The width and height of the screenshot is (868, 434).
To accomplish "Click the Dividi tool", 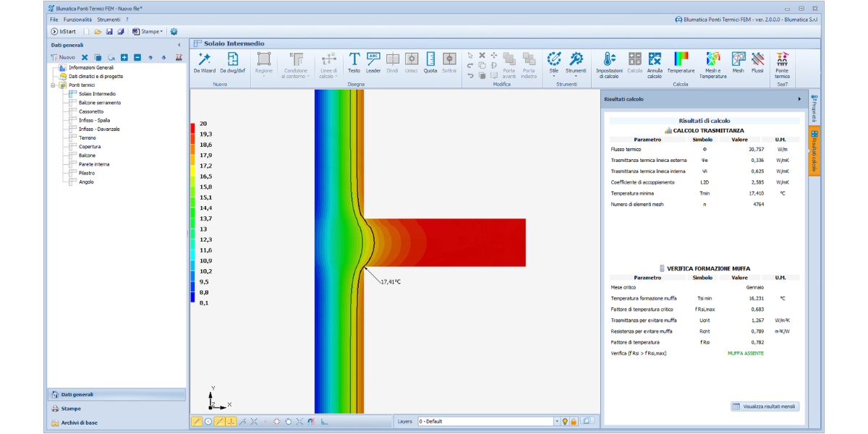I will [393, 63].
